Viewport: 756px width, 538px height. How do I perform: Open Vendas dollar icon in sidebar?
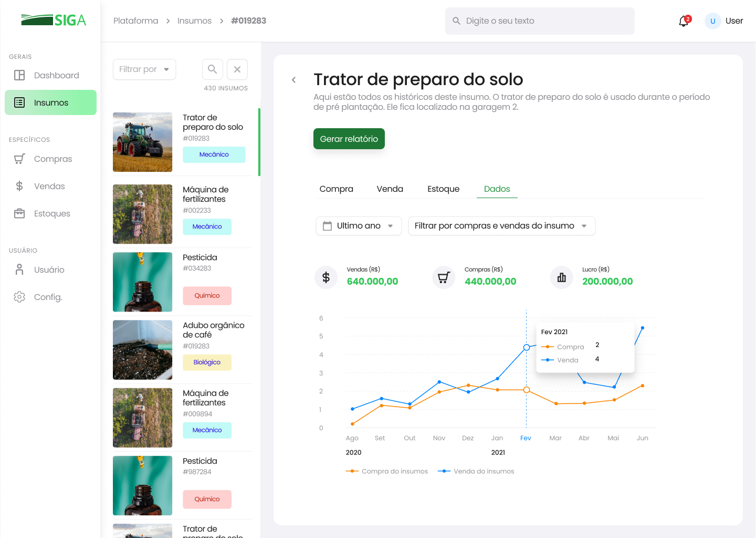click(x=19, y=186)
